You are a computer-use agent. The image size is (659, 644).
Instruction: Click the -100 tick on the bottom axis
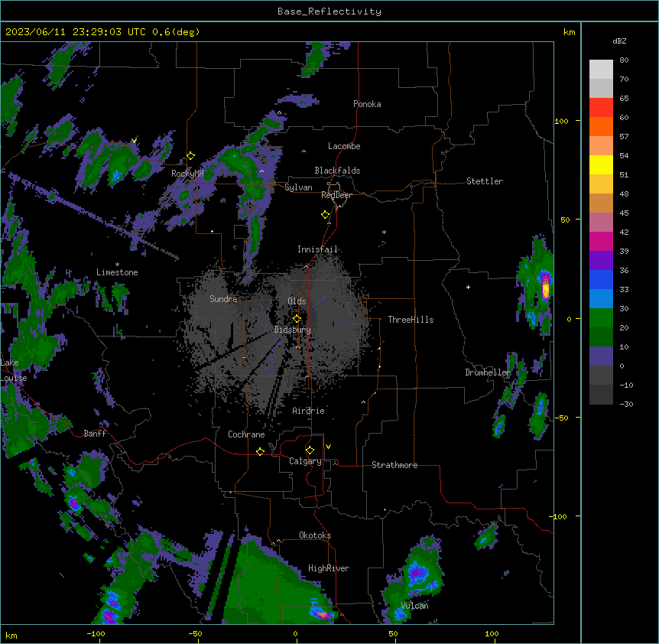click(x=96, y=634)
